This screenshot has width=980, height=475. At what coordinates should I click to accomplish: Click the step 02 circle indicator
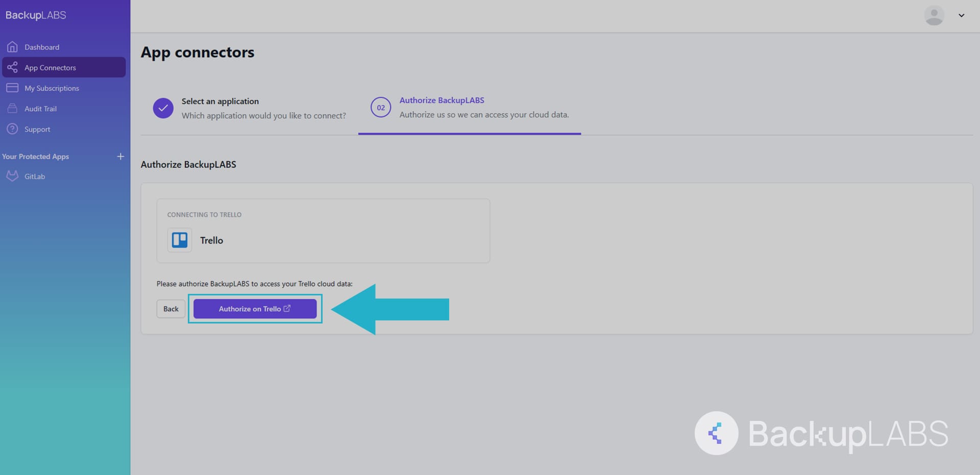pyautogui.click(x=381, y=107)
